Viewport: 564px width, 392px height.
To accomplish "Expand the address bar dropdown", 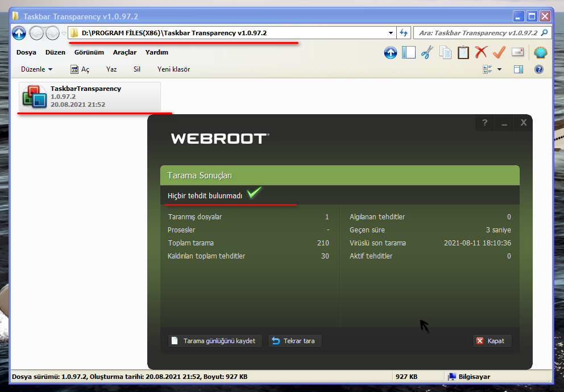I will (x=391, y=33).
